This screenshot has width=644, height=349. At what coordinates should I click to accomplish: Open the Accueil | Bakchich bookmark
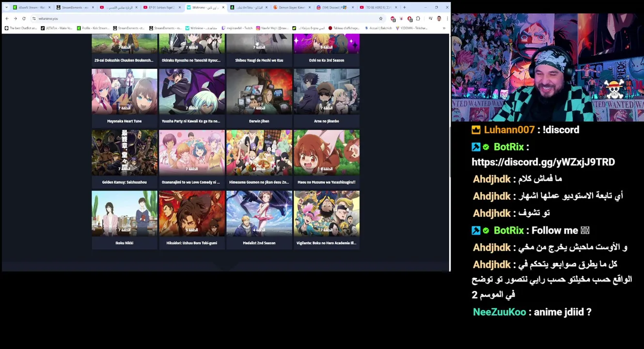point(378,28)
